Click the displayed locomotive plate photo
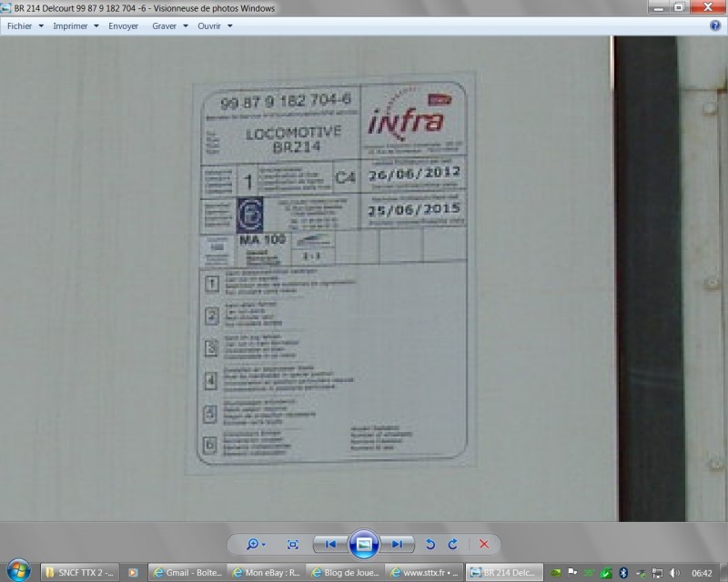This screenshot has width=728, height=582. [x=364, y=278]
